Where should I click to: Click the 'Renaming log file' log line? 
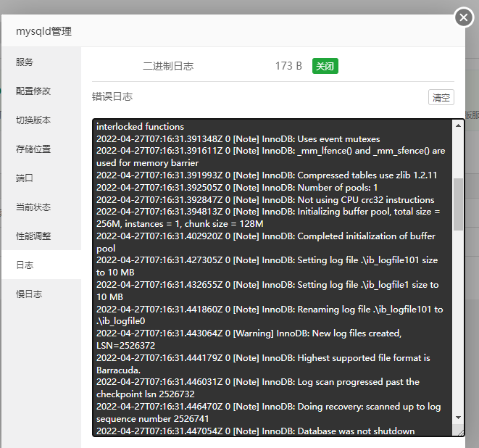tap(270, 315)
